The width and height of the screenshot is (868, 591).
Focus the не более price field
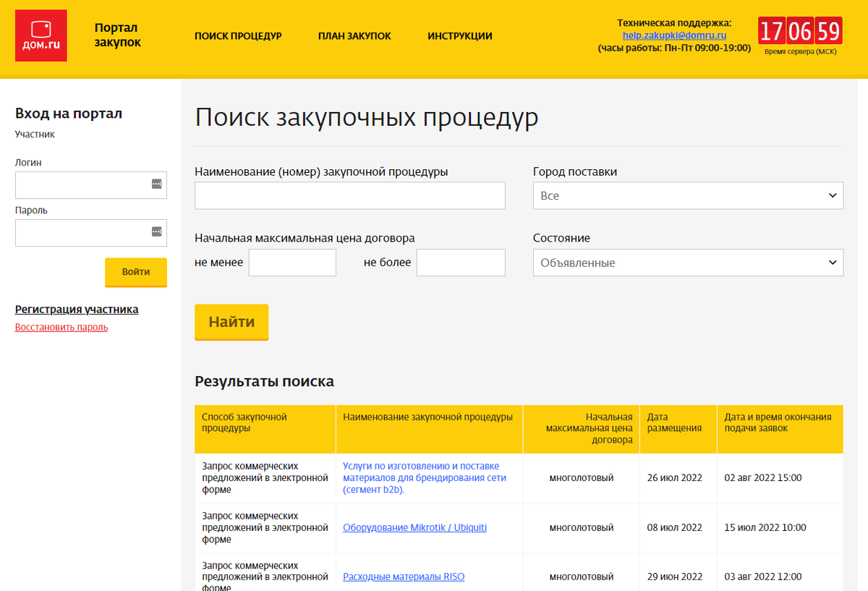point(461,263)
